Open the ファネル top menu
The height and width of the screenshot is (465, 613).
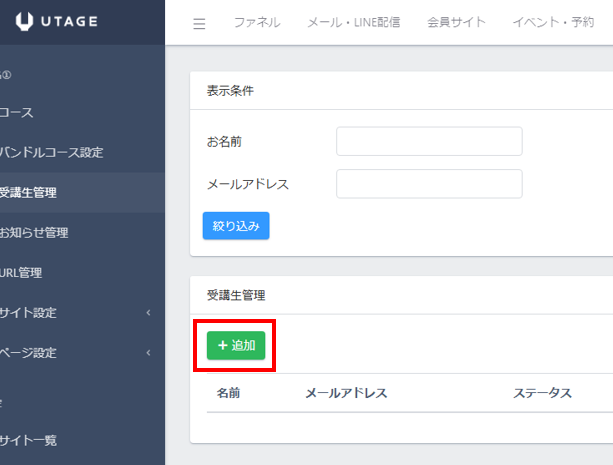tap(256, 23)
